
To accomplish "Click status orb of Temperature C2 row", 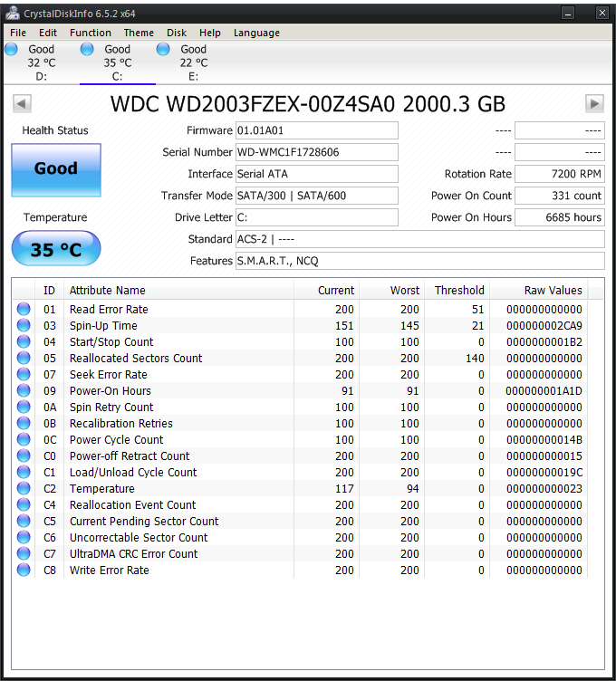I will pos(24,488).
